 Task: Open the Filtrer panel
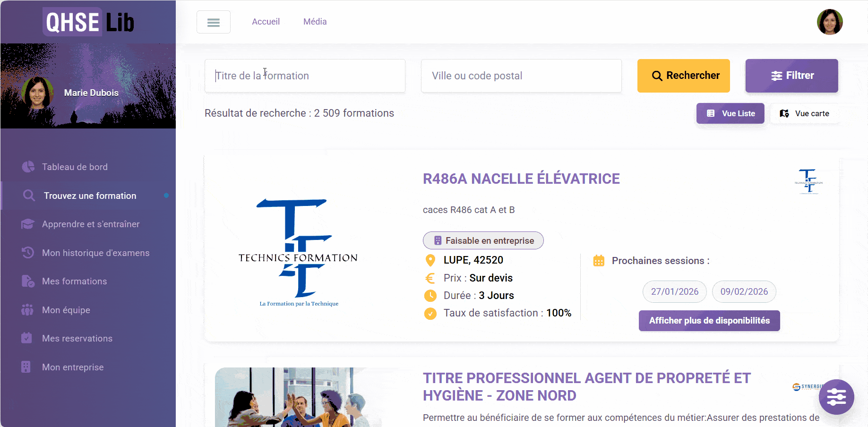point(791,76)
